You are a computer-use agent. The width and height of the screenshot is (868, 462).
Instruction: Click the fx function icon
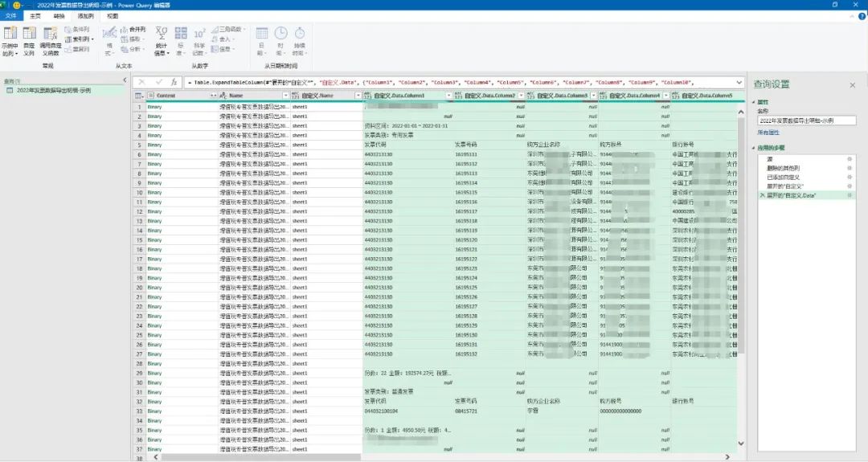pos(174,82)
